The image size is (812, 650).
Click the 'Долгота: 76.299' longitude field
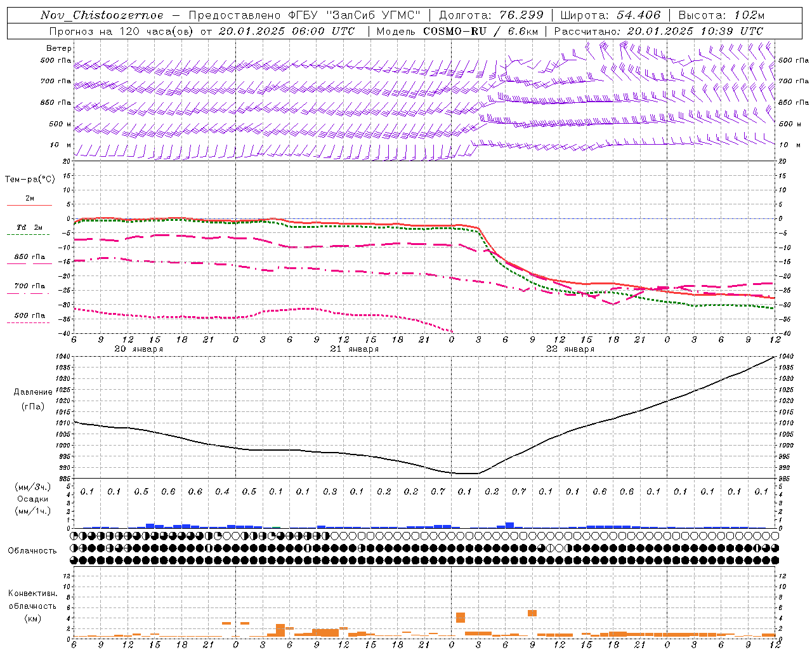pyautogui.click(x=491, y=15)
